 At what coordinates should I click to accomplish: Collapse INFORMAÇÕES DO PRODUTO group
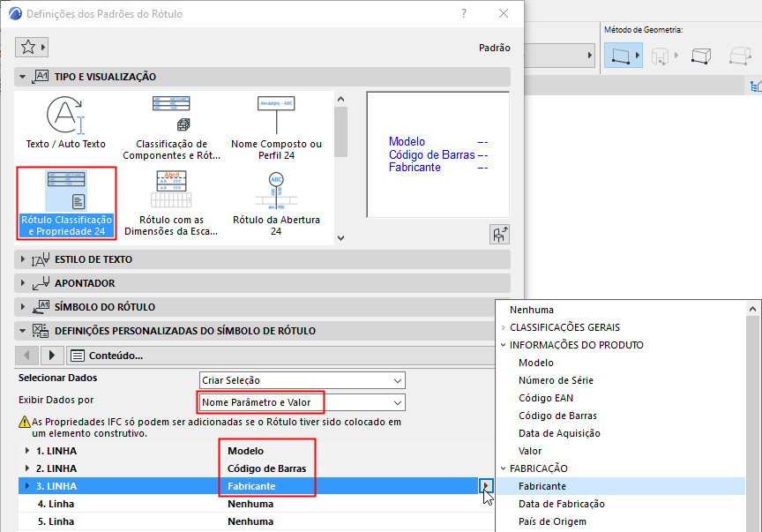coord(504,345)
